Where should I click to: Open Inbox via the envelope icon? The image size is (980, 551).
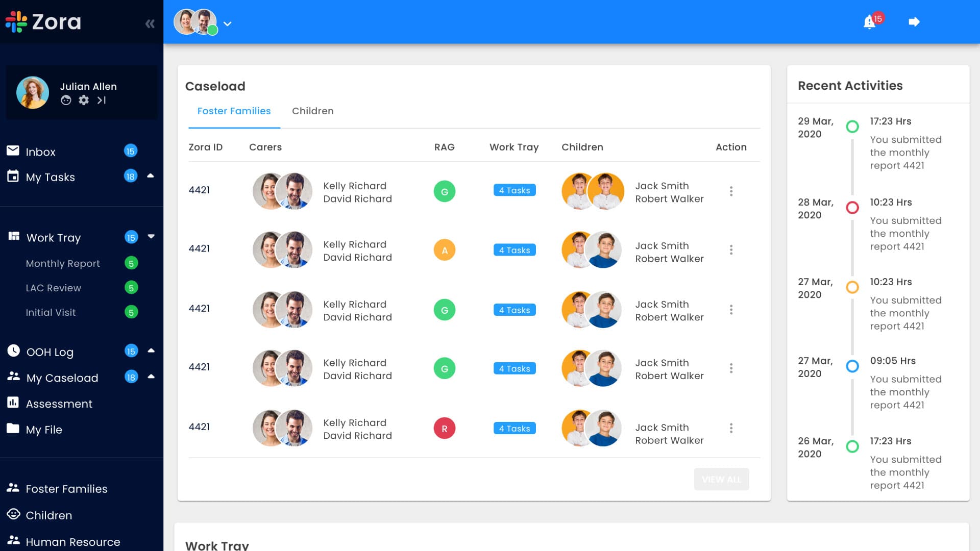click(x=14, y=151)
